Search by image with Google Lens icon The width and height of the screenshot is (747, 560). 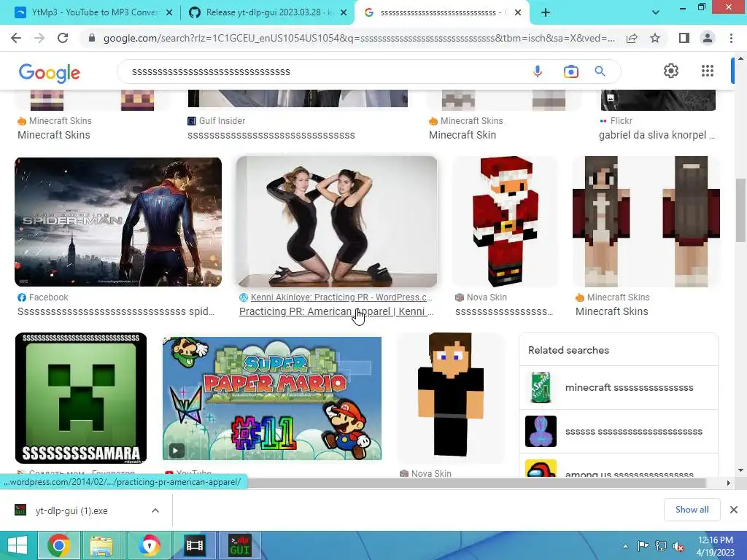tap(570, 71)
